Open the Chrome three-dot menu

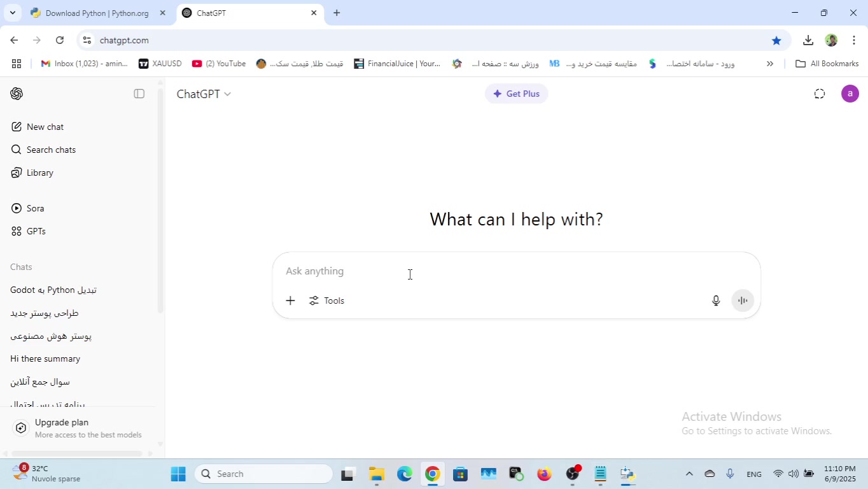[x=854, y=40]
